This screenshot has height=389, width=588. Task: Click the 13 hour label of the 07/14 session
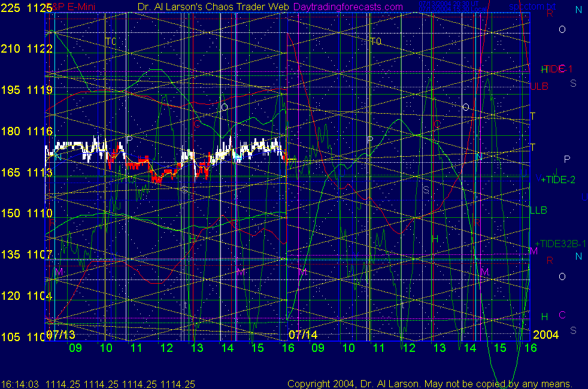[440, 348]
